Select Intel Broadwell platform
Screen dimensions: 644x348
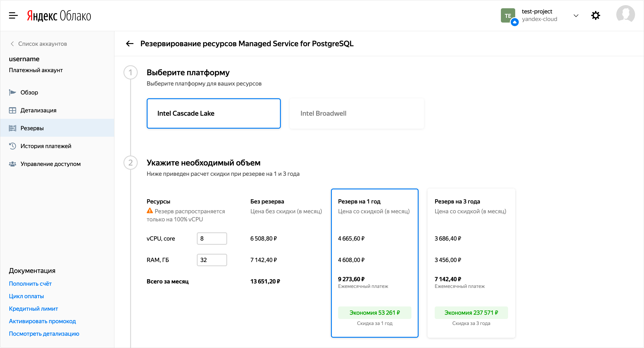point(357,113)
